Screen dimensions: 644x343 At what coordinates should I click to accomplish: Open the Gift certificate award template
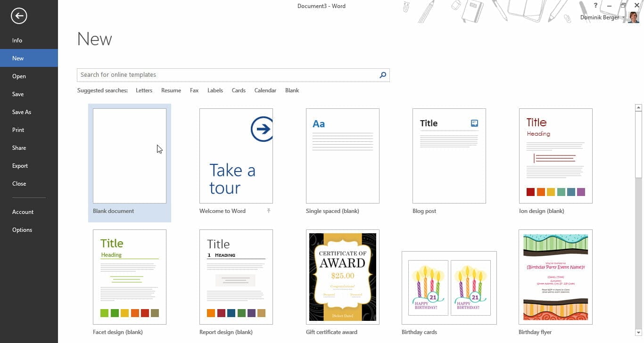click(x=342, y=277)
